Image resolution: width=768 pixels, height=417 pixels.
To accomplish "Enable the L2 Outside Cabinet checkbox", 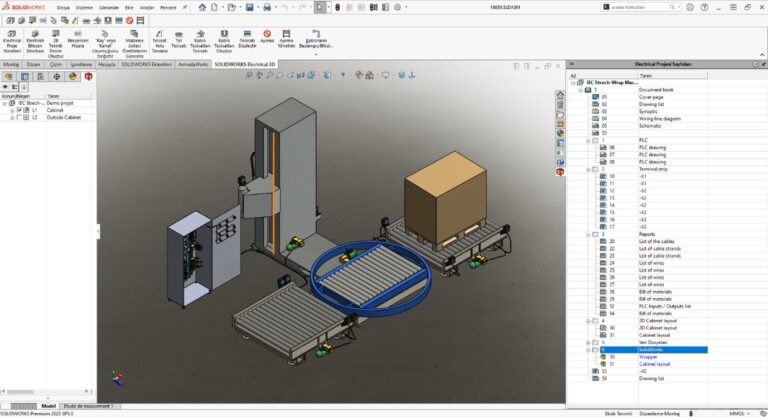I will tap(19, 117).
